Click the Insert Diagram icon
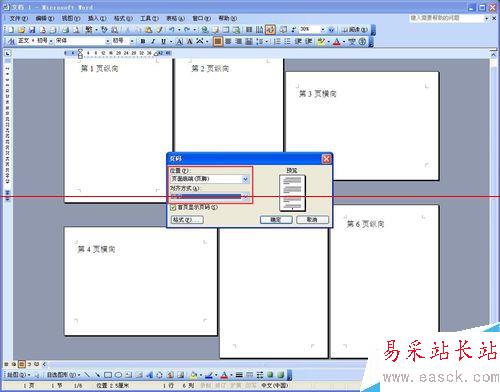This screenshot has width=500, height=392. point(160,375)
